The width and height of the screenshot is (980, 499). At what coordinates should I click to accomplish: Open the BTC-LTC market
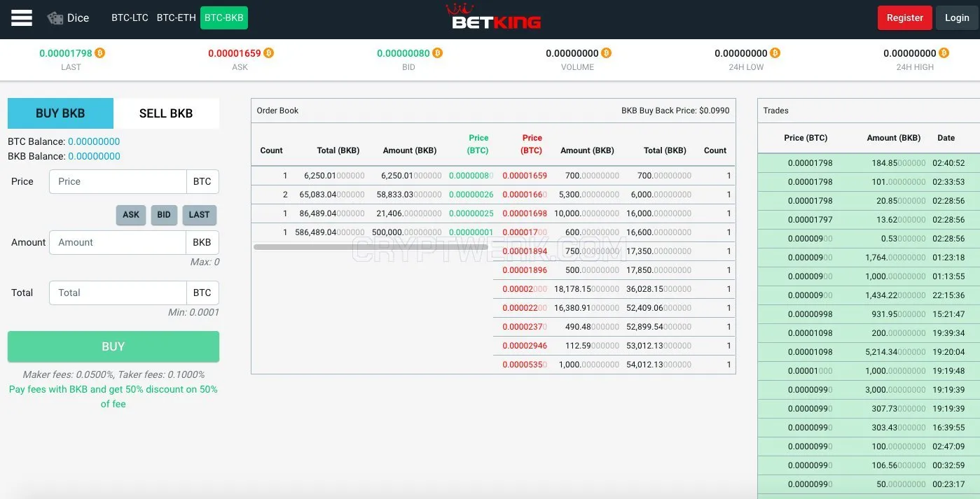point(130,17)
